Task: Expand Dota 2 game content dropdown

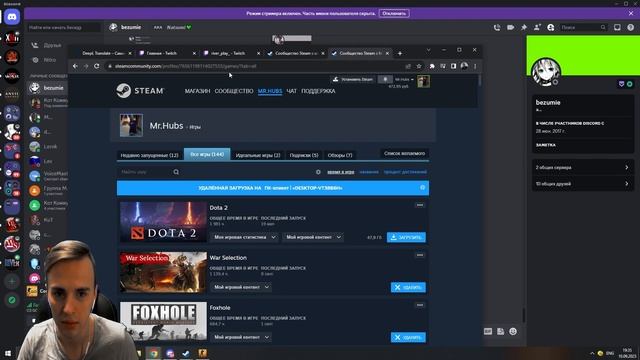Action: pos(313,237)
